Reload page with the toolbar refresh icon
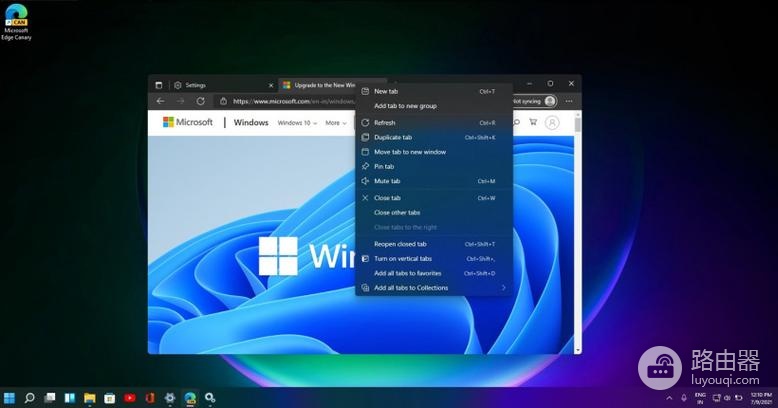The height and width of the screenshot is (408, 778). [x=200, y=101]
